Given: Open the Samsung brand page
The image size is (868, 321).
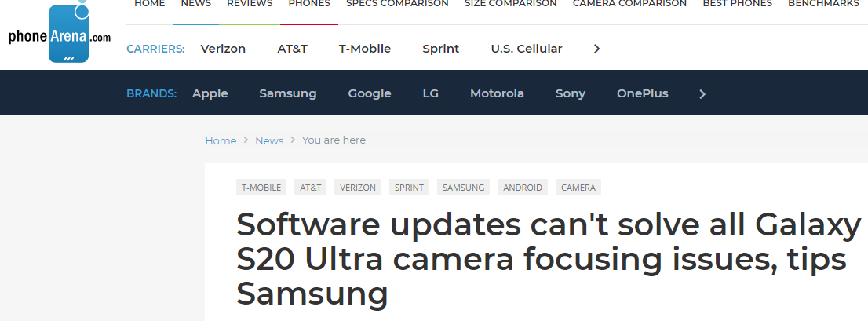Looking at the screenshot, I should coord(288,94).
